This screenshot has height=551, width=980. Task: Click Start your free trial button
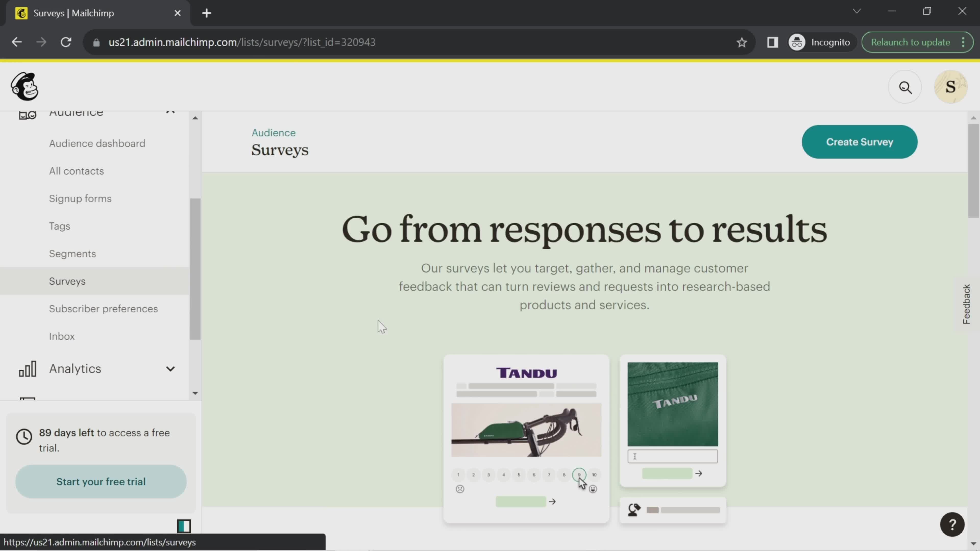101,482
